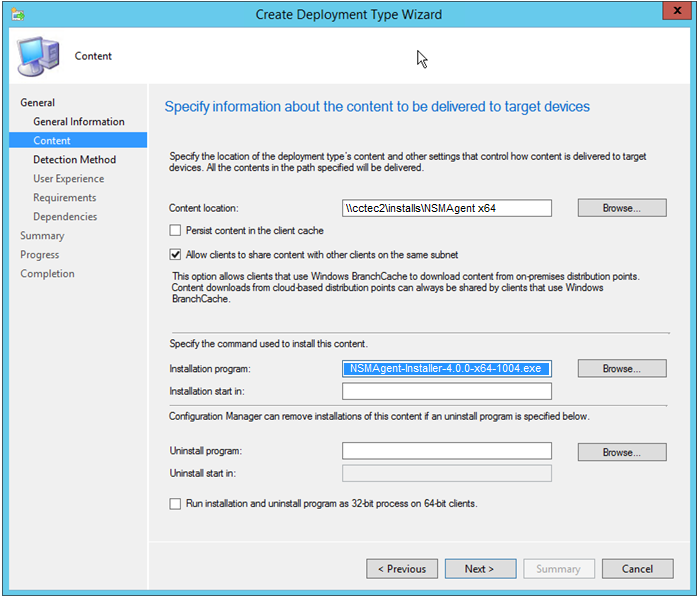Click the Next button
The height and width of the screenshot is (598, 700).
480,569
